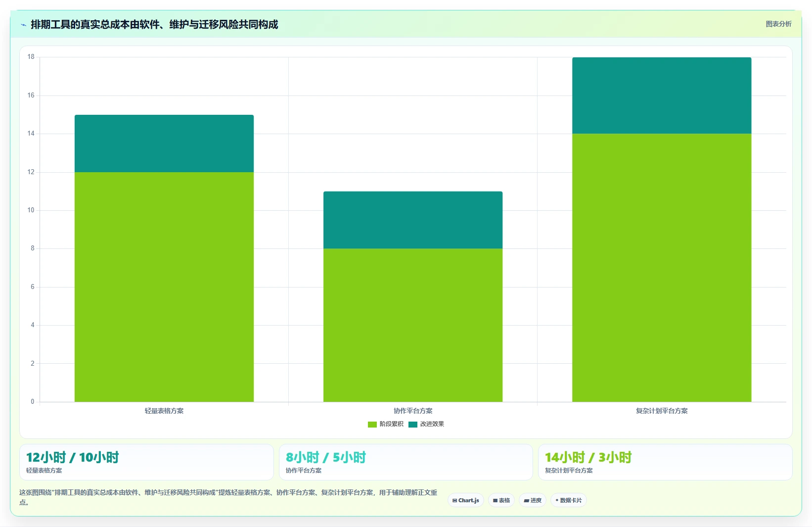Image resolution: width=812 pixels, height=527 pixels.
Task: Click the teal segment of 协作平台方案 bar
Action: click(413, 220)
